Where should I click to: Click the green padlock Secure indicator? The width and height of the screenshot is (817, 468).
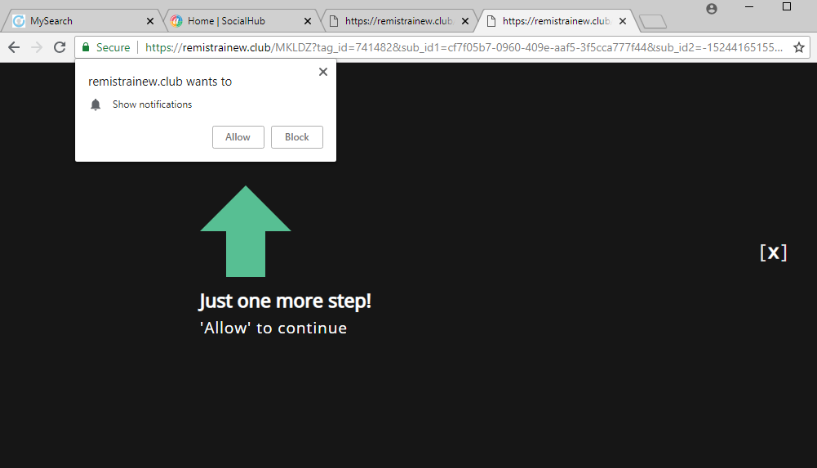coord(106,47)
